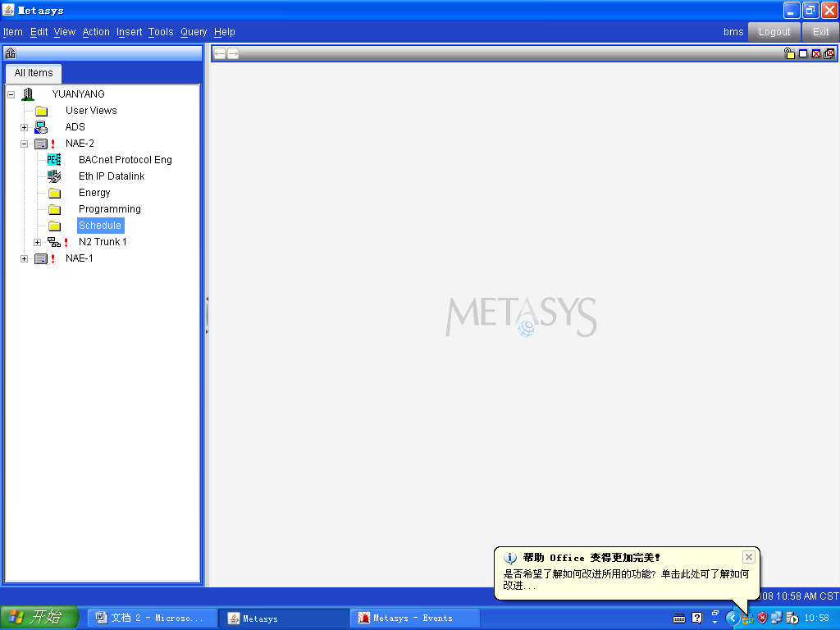Open the Insert menu

coord(129,32)
